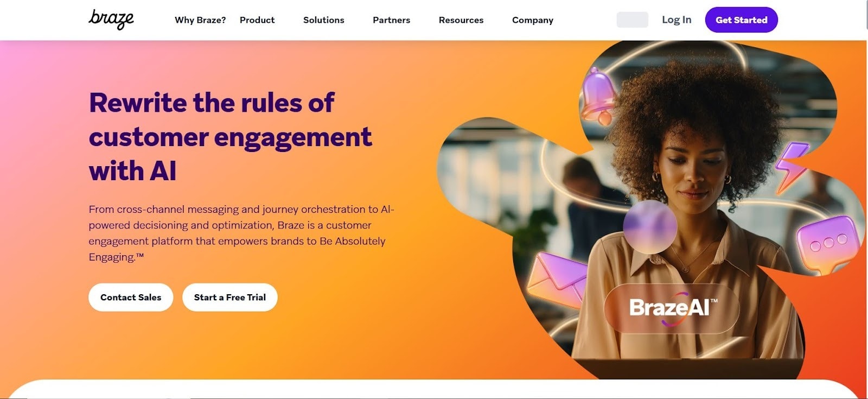Screen dimensions: 868x399
Task: Start a Free Trial button
Action: click(230, 297)
